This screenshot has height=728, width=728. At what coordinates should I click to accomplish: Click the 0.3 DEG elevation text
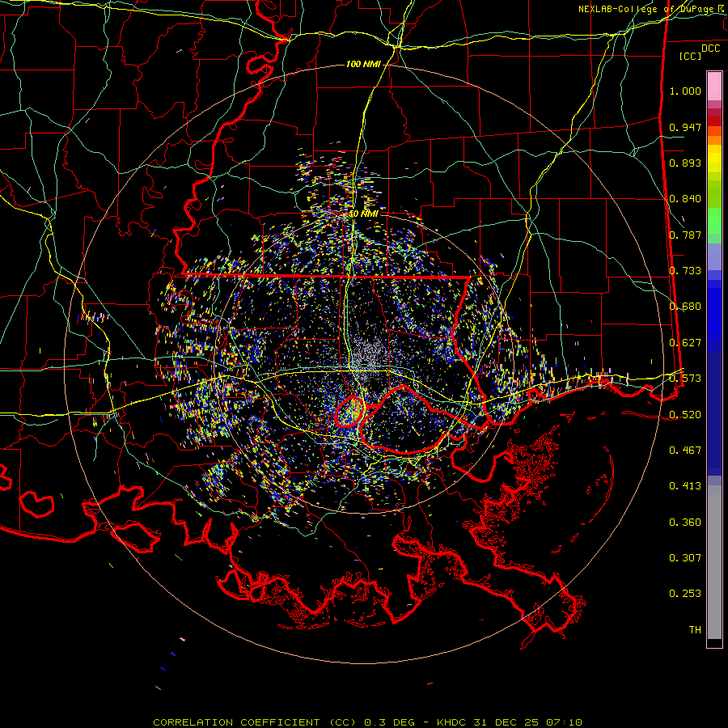[391, 722]
